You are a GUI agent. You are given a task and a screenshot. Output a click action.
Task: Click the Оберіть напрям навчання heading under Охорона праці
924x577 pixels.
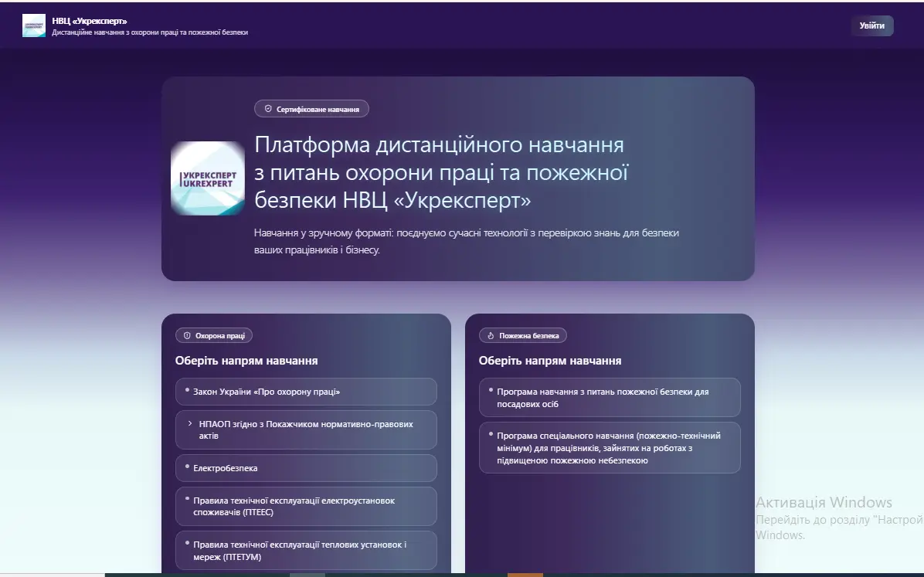pos(246,361)
